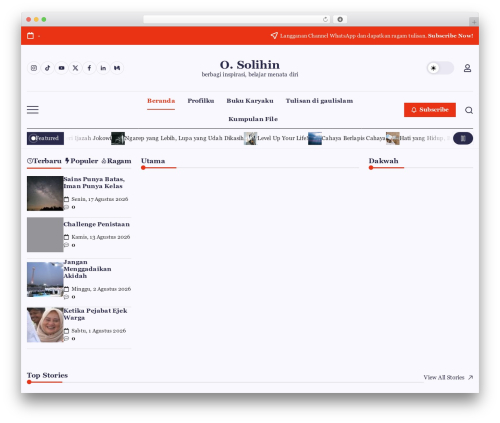Open ticker item Level Up Your Life
This screenshot has width=500, height=423.
click(282, 138)
